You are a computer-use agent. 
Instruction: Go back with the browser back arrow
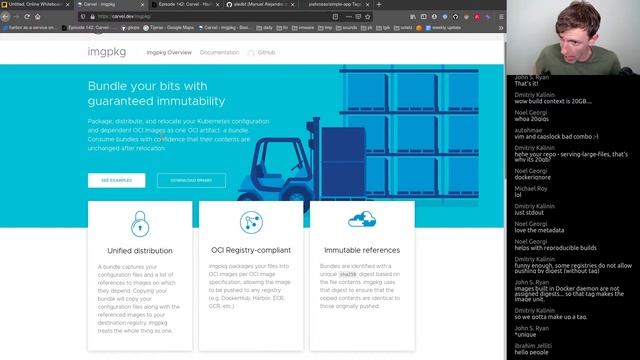click(x=5, y=17)
